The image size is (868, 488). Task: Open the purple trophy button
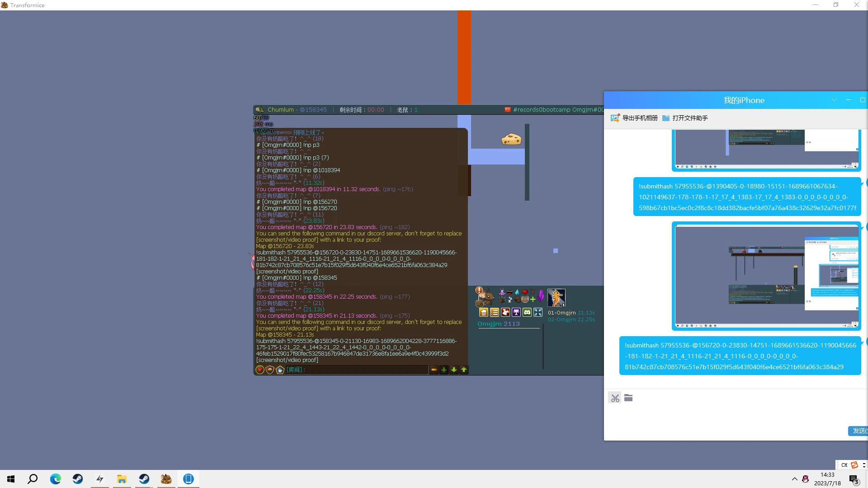pos(516,312)
